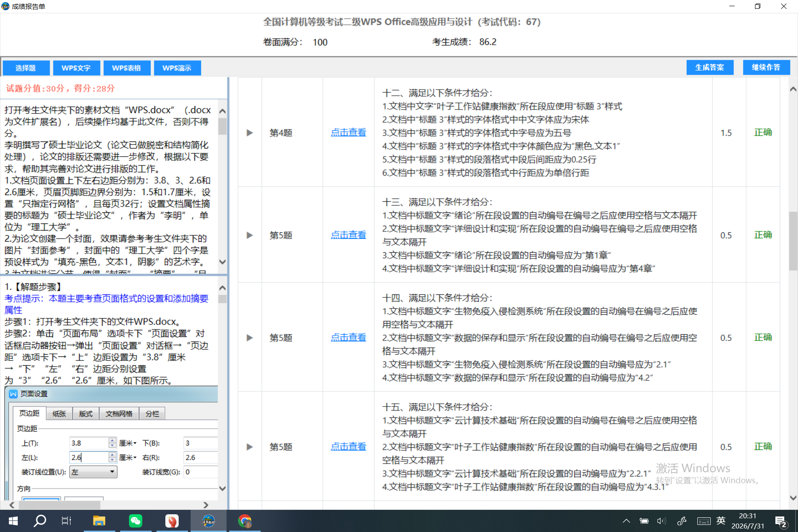Go to the WPS演示 tab
Viewport: 798px width, 532px height.
pos(177,68)
